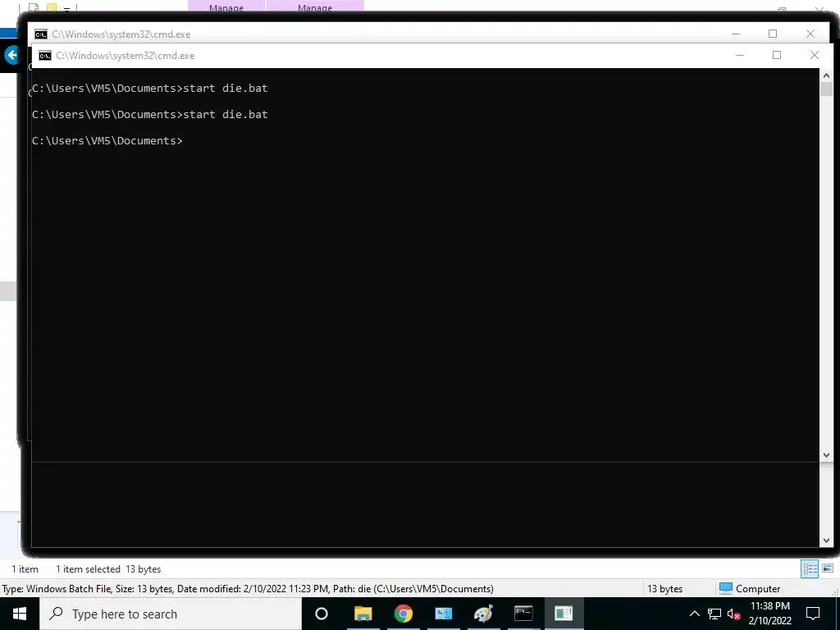The image size is (840, 630).
Task: Open second Manage tab in File Explorer ribbon
Action: pos(315,7)
